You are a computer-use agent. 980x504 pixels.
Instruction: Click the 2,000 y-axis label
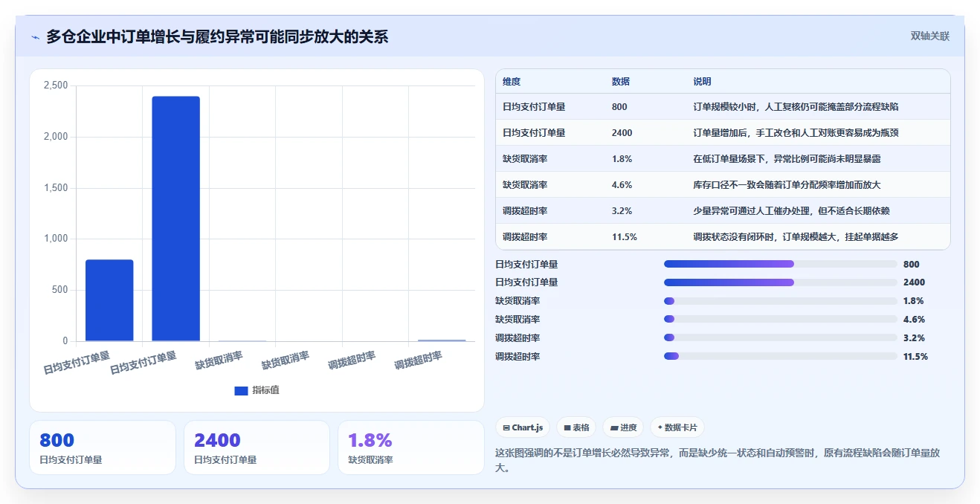(56, 137)
